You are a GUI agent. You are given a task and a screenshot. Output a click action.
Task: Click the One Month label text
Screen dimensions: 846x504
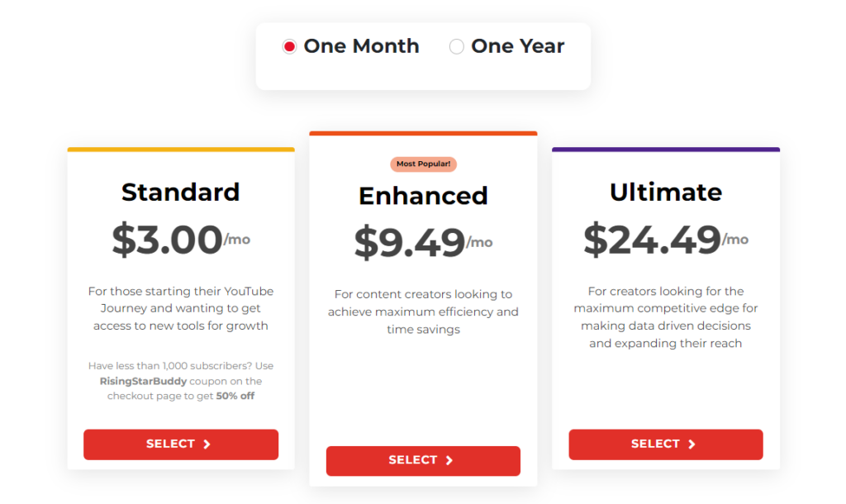[361, 46]
